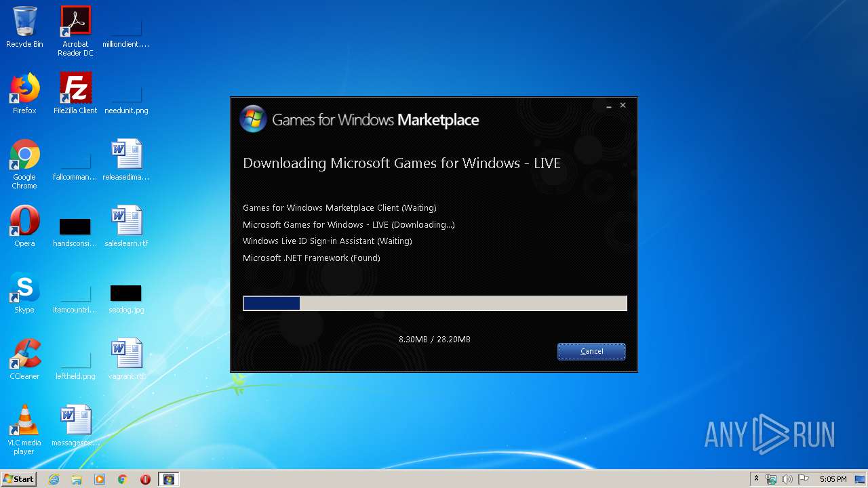Select the Skype desktop shortcut

click(x=24, y=293)
